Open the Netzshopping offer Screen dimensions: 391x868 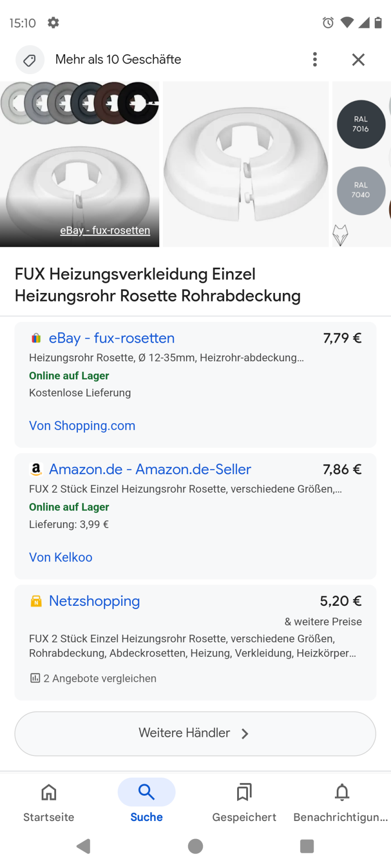pos(94,601)
